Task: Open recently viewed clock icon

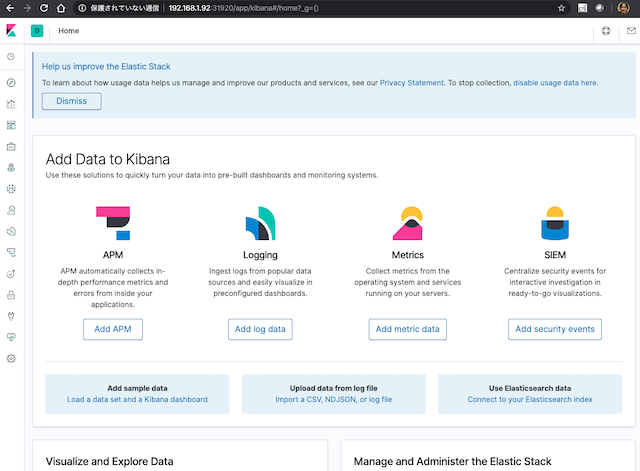Action: pos(11,56)
